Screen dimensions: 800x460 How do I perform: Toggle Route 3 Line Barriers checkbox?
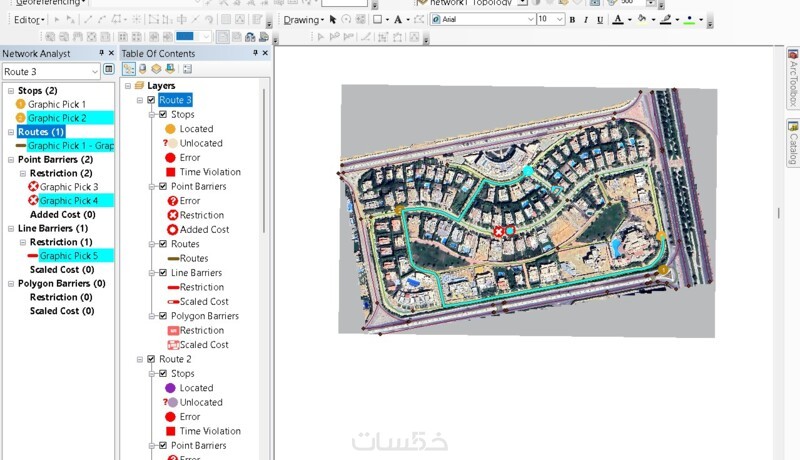click(163, 272)
